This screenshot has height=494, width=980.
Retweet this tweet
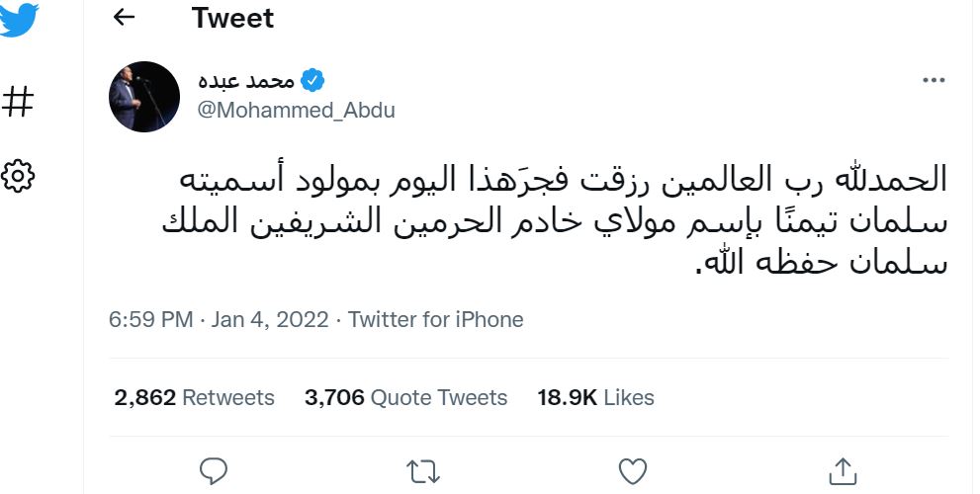point(423,470)
